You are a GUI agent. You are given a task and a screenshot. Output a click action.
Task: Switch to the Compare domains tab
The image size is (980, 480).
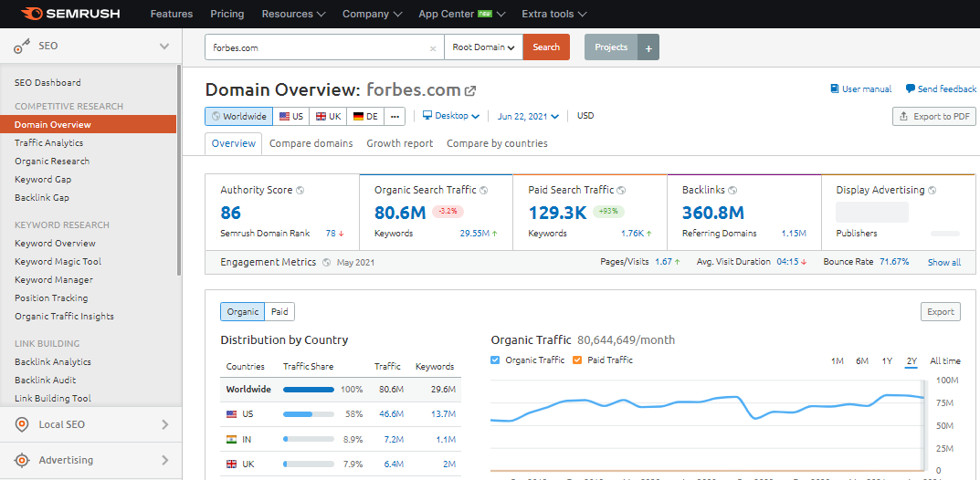[x=311, y=143]
